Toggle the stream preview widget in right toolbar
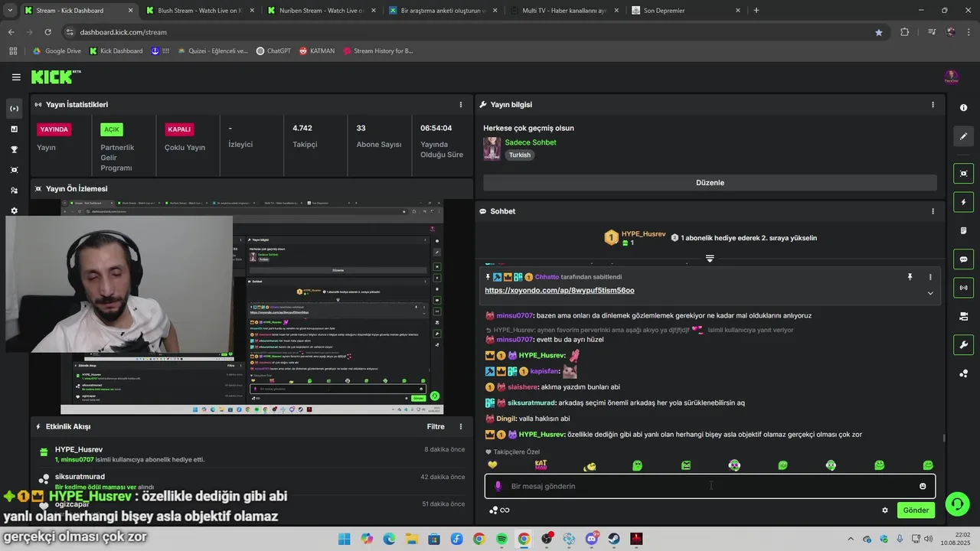Viewport: 980px width, 551px height. tap(963, 174)
